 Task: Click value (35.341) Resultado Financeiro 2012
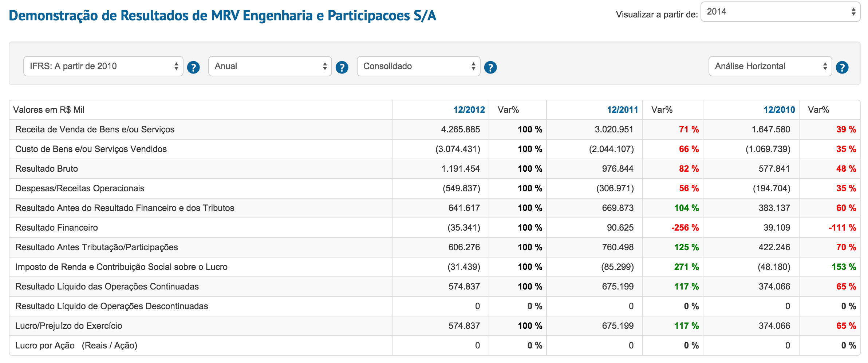(464, 228)
